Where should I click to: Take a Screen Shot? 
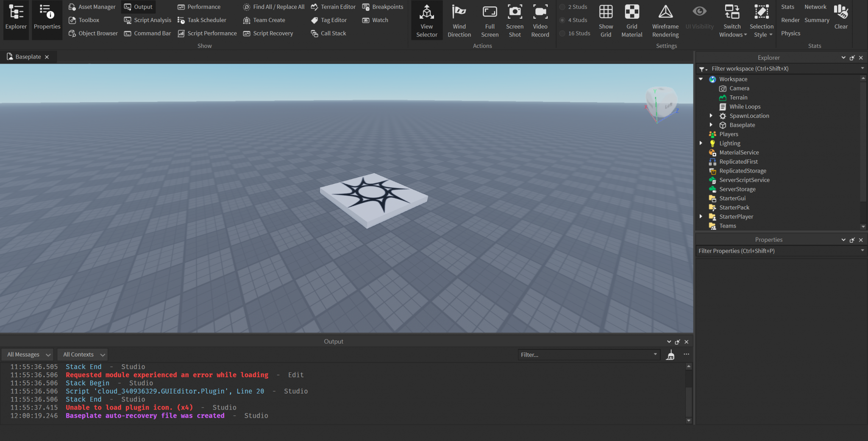(x=515, y=20)
